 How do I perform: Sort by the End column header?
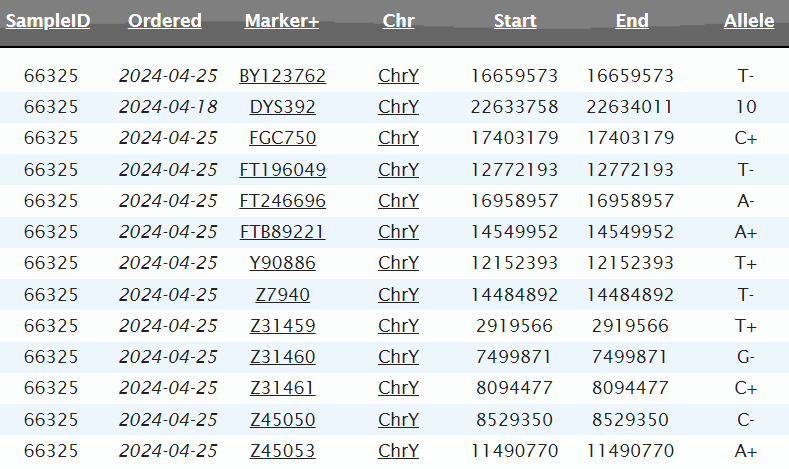click(x=631, y=21)
